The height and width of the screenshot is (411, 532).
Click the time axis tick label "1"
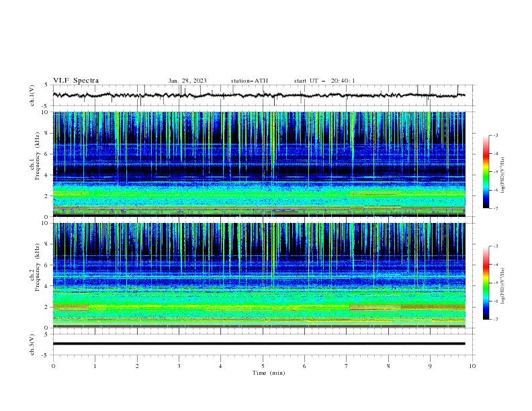tap(95, 366)
